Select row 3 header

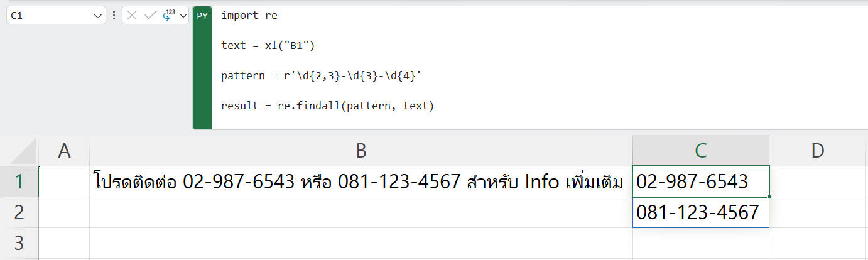(19, 242)
